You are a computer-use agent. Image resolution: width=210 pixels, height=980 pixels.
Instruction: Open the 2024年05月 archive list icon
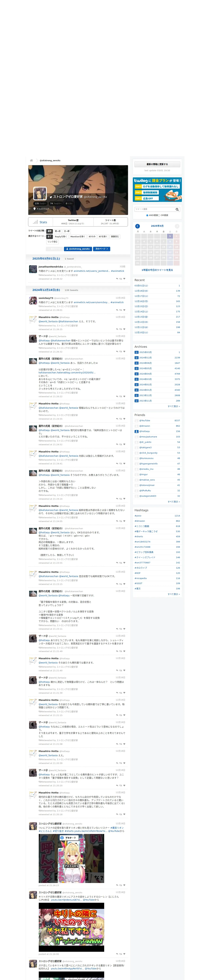pyautogui.click(x=136, y=368)
